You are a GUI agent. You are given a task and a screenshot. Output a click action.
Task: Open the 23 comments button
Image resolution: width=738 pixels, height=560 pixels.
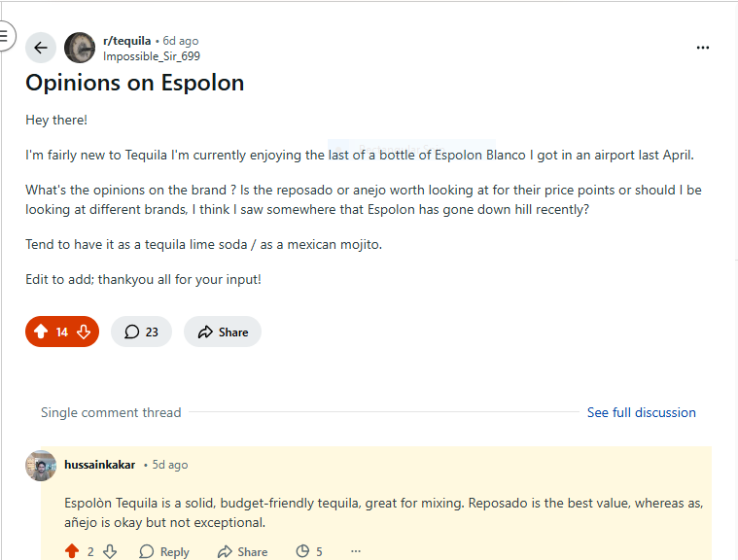click(x=142, y=332)
